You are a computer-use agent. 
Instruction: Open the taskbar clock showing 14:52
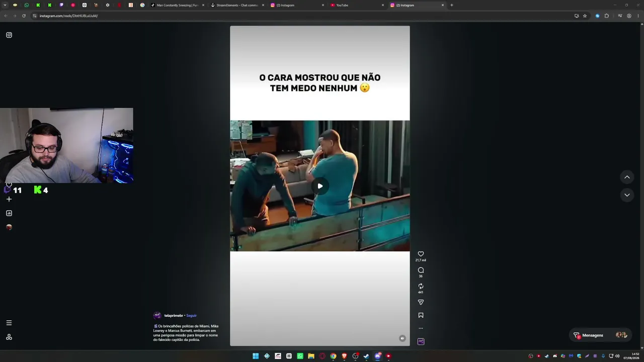pyautogui.click(x=631, y=356)
